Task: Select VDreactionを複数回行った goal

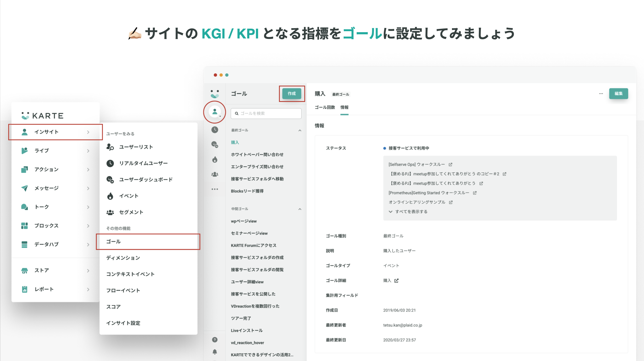Action: 255,306
